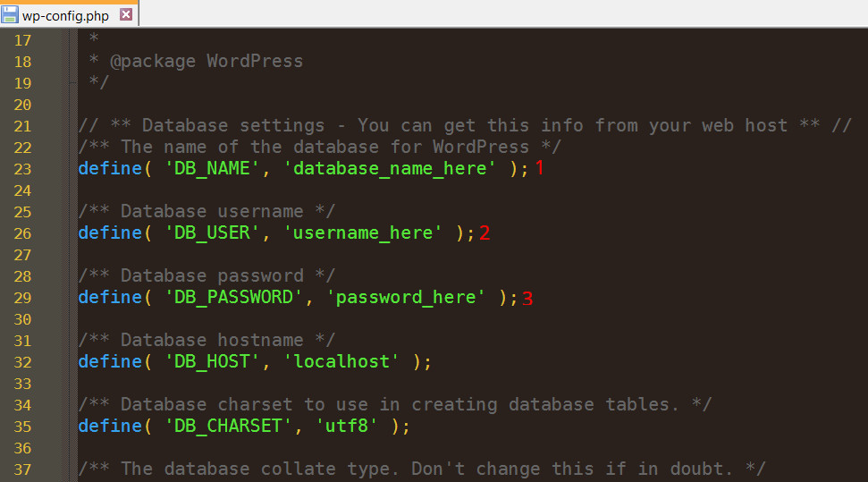This screenshot has height=482, width=868.
Task: Click the 'DB_HOST' constant
Action: 213,362
